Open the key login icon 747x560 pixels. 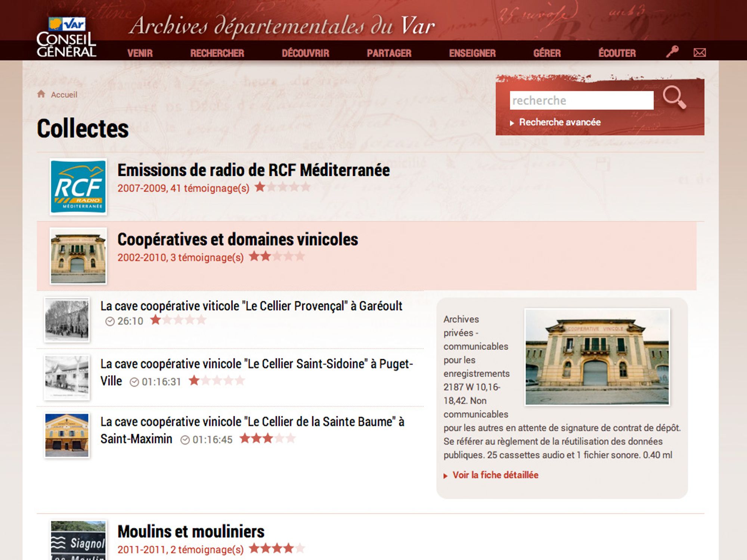672,52
